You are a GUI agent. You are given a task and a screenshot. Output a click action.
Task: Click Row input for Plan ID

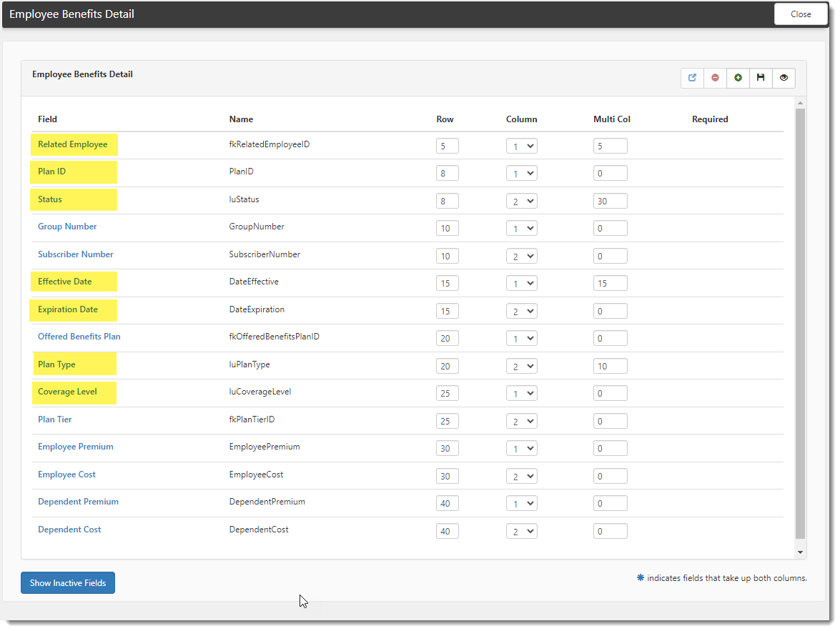point(447,173)
